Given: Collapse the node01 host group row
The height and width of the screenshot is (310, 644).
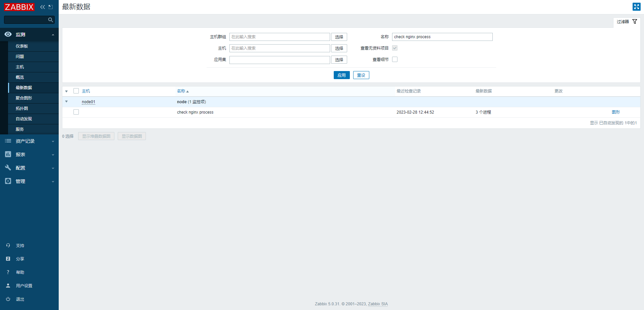Looking at the screenshot, I should coord(66,102).
